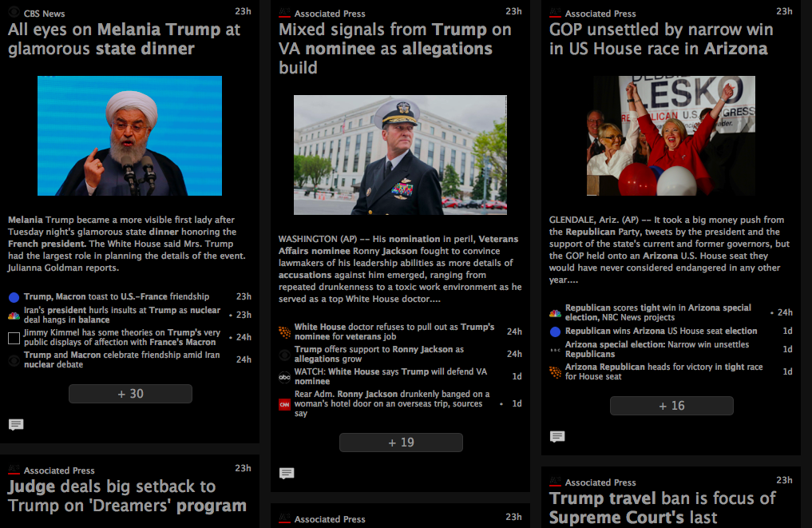The height and width of the screenshot is (528, 812).
Task: Open headline All eyes on Melania Trump
Action: coord(125,39)
